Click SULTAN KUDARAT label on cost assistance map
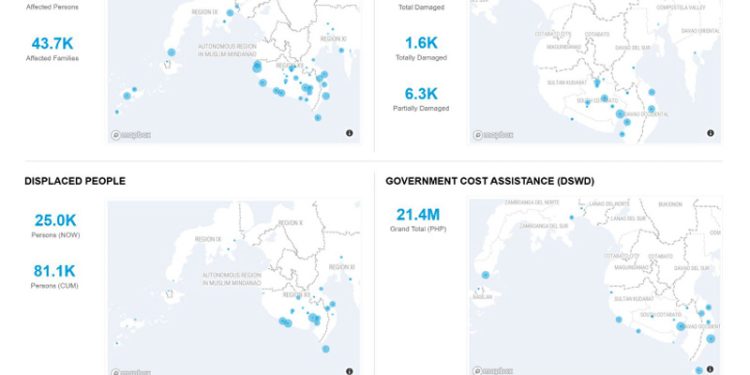This screenshot has width=750, height=375. coord(634,299)
